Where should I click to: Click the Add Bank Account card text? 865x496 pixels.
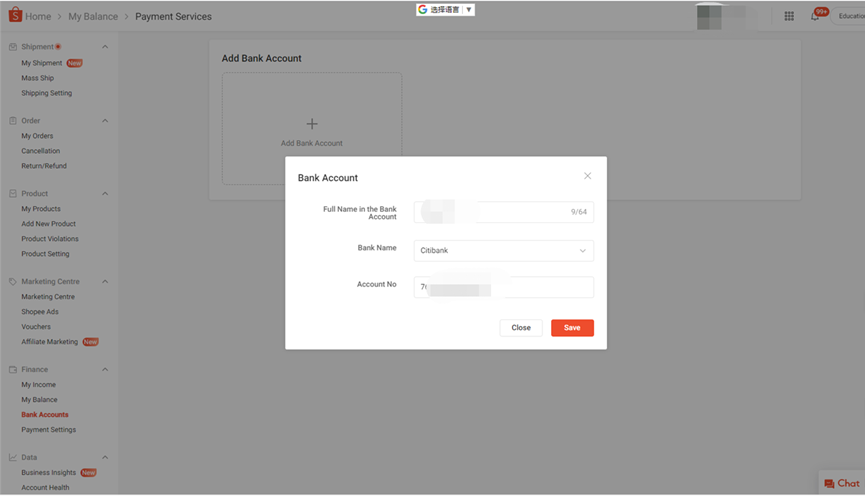click(x=312, y=143)
